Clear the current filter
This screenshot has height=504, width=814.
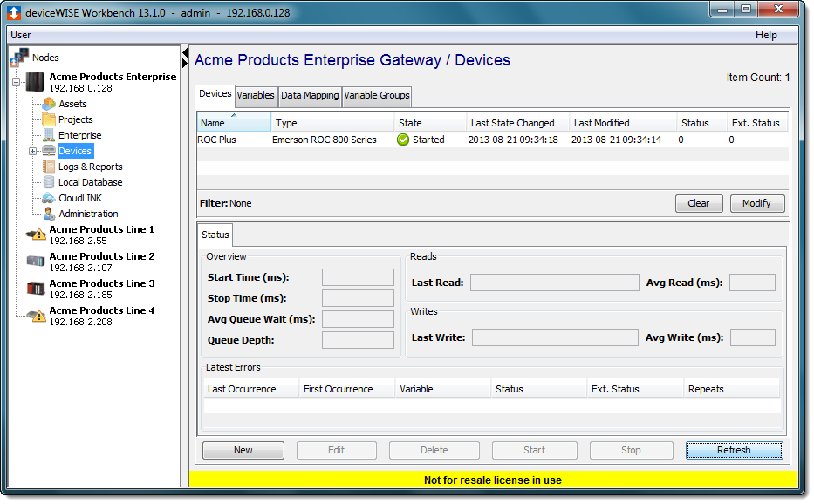[699, 203]
